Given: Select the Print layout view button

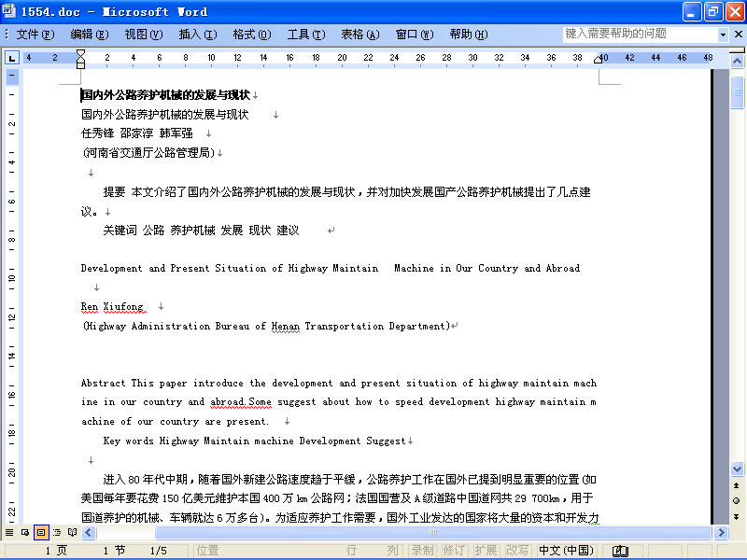Looking at the screenshot, I should [x=41, y=532].
